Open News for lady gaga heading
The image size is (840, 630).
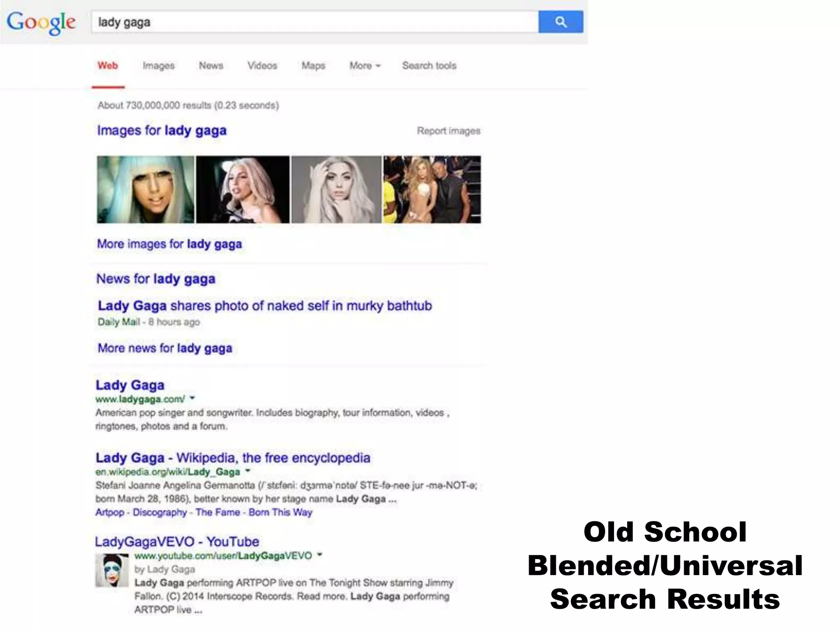[x=156, y=279]
